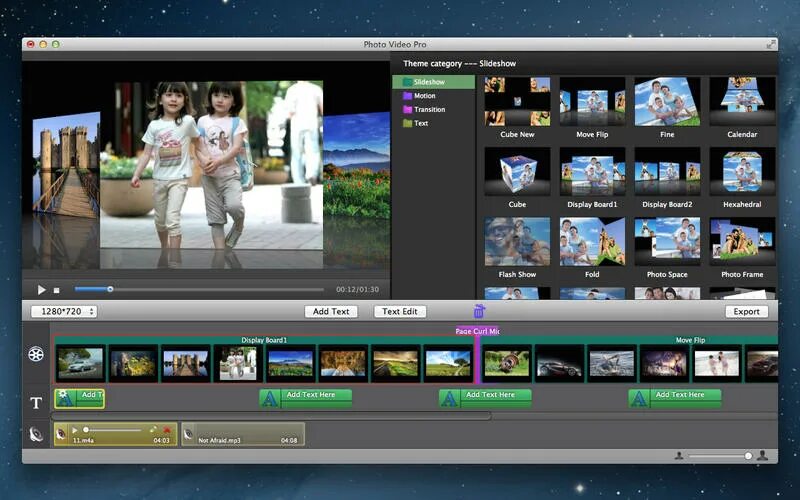Click the small person zoom-out icon
Viewport: 800px width, 500px height.
coord(679,456)
